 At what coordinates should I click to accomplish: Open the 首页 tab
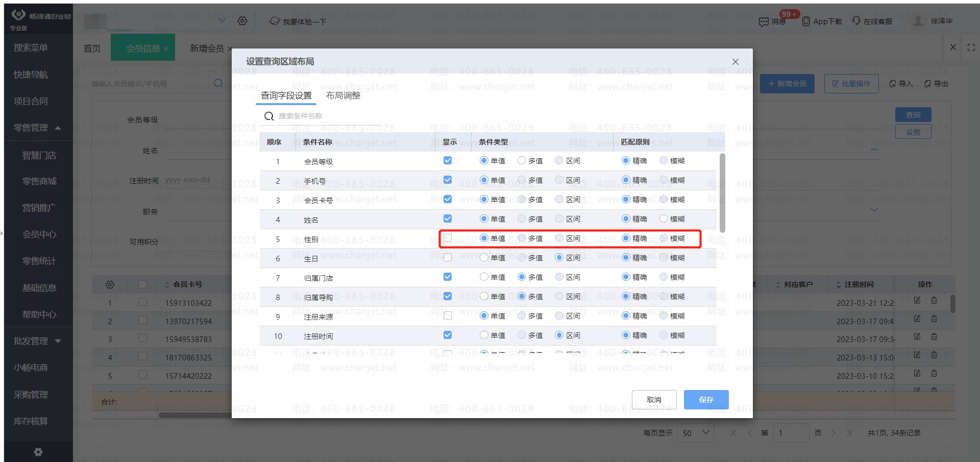click(x=92, y=48)
